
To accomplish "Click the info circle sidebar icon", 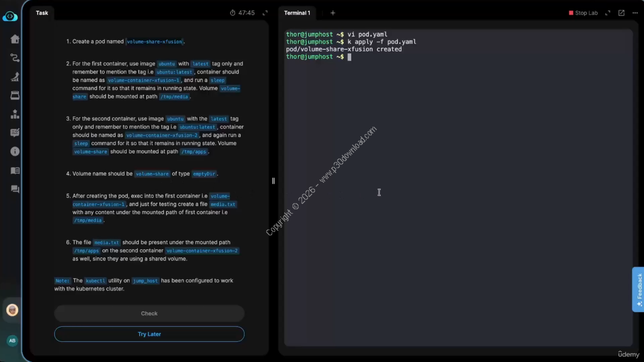I will 15,151.
